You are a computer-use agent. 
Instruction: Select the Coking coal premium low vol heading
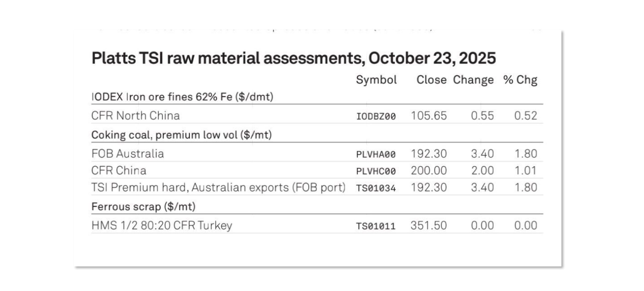(181, 135)
